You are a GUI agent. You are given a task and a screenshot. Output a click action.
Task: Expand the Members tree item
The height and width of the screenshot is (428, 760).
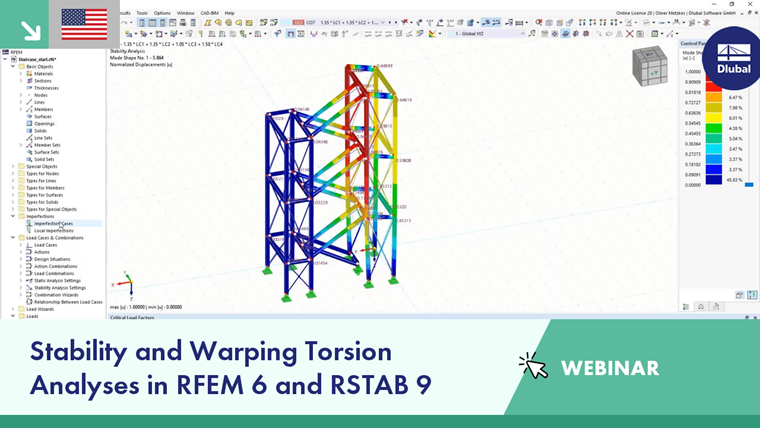[x=21, y=110]
